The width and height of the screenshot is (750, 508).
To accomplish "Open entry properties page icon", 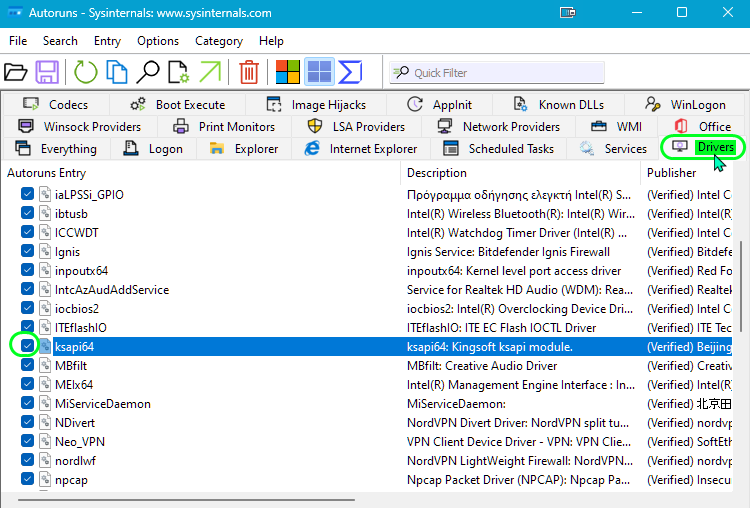I will click(179, 73).
